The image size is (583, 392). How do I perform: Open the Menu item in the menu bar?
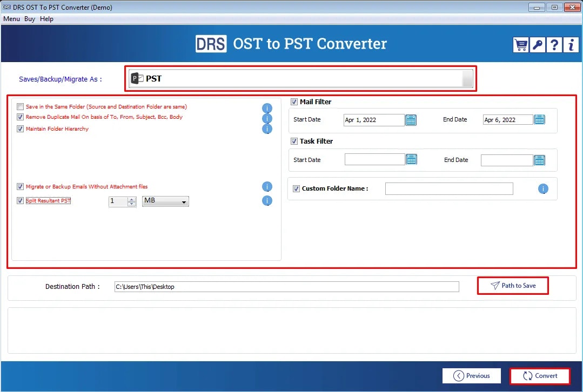[x=11, y=18]
